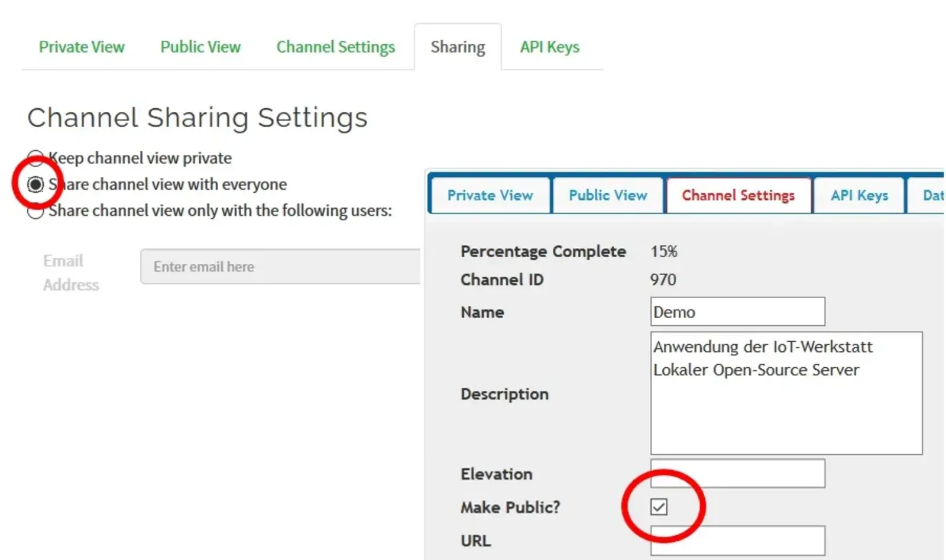Open the green Channel Settings tab
The image size is (946, 560).
coord(335,47)
